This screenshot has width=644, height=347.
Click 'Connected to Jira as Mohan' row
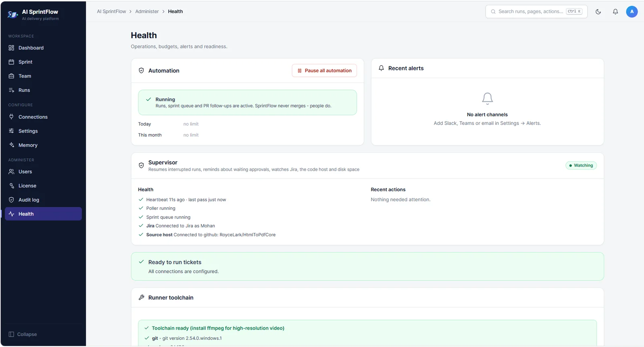177,226
